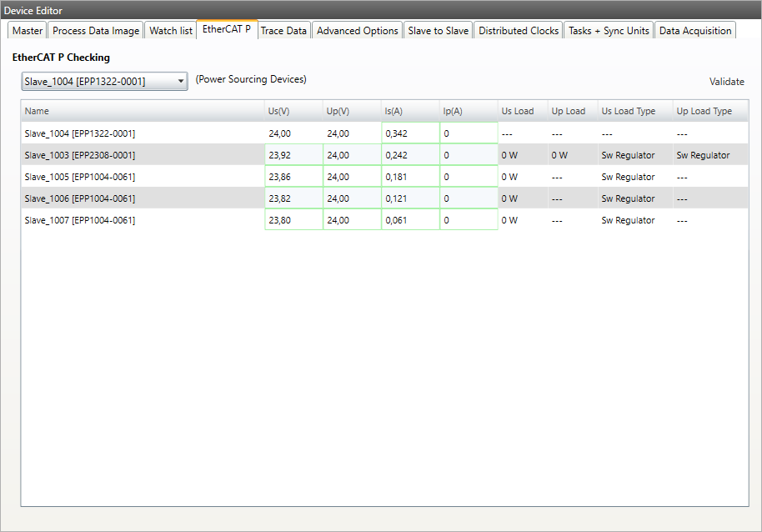Click the Ip(A) field for Slave_1005
762x532 pixels.
469,177
